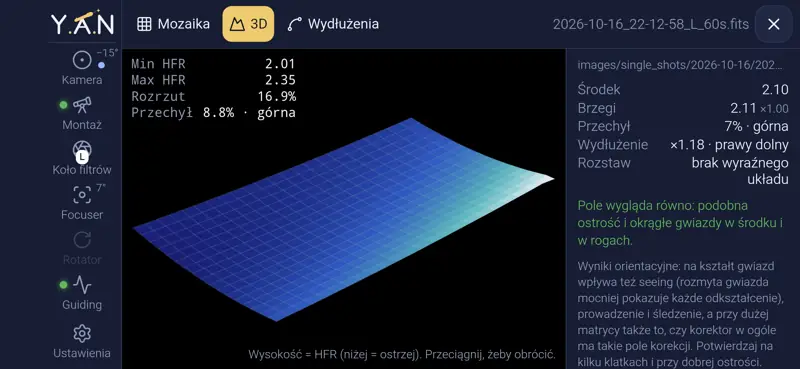Click the −15° camera temperature readout
This screenshot has width=800, height=369.
click(x=107, y=53)
